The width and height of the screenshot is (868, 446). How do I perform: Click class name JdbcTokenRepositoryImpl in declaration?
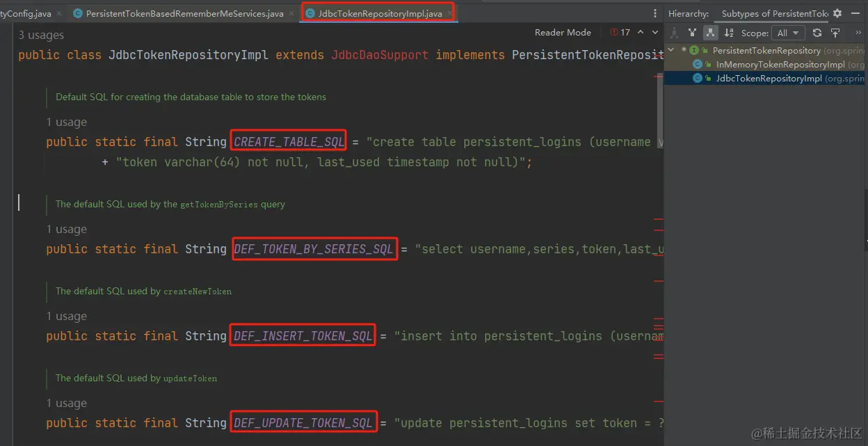click(x=188, y=55)
